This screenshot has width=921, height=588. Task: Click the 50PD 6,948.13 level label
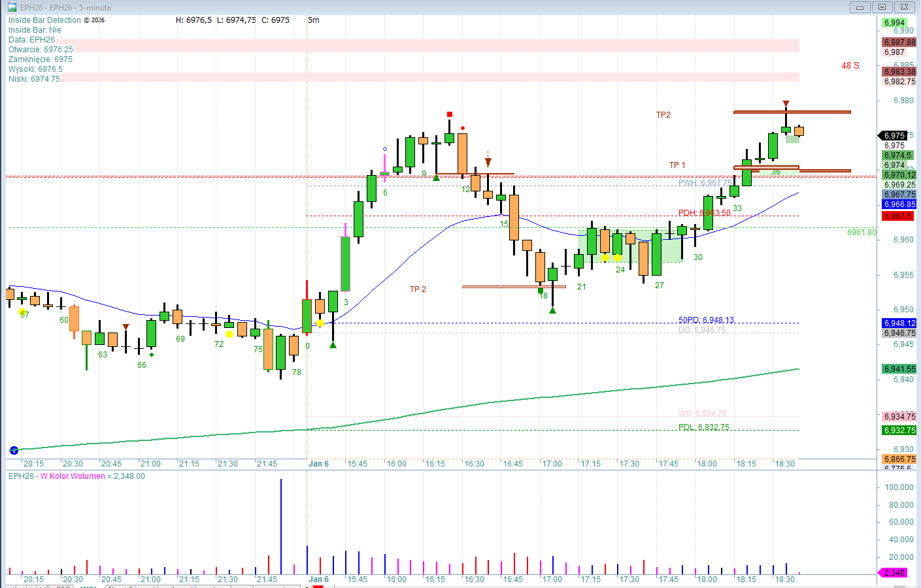pos(706,320)
